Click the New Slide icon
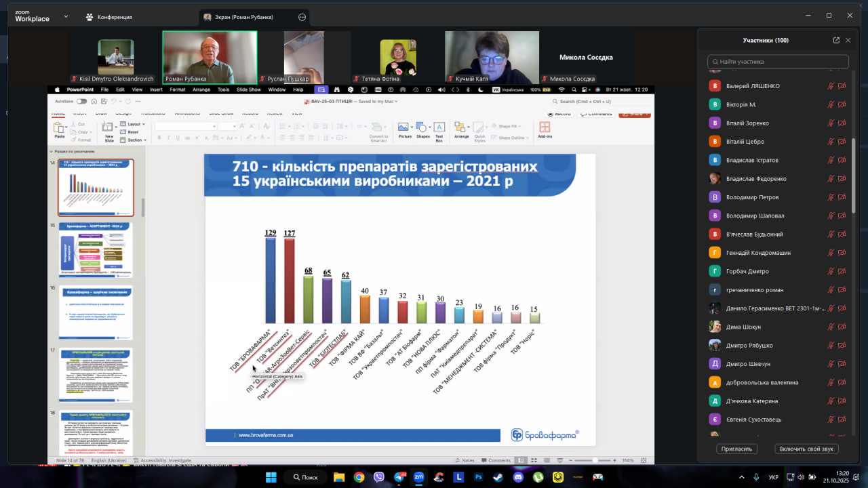 click(109, 129)
